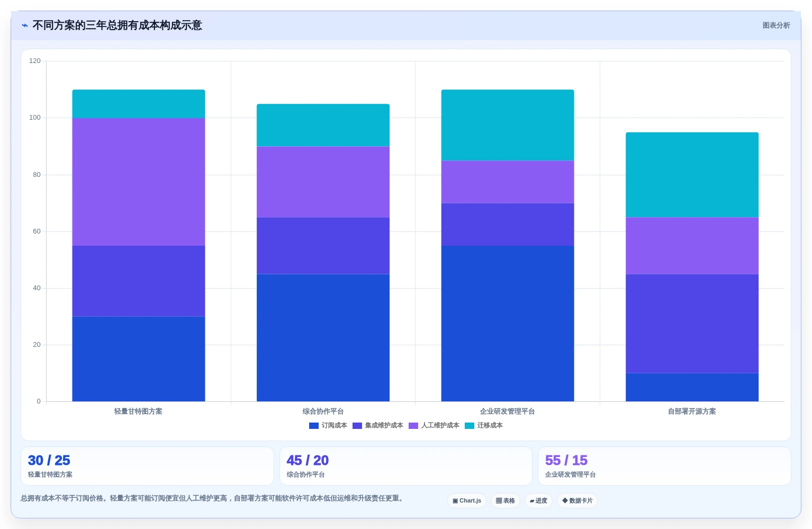Click the 人工维护成本 segment of 综合协作平台 bar
The height and width of the screenshot is (529, 812).
click(x=323, y=182)
